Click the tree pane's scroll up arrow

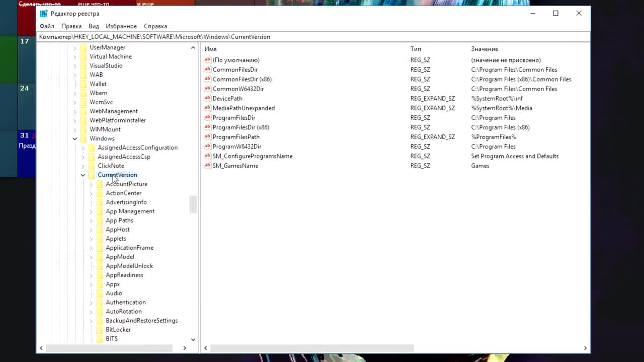point(193,48)
